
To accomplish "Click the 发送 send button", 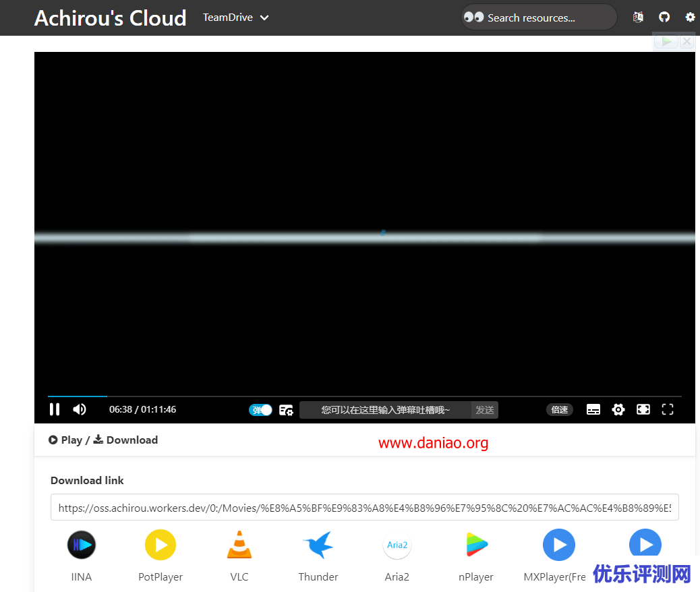I will click(x=484, y=409).
